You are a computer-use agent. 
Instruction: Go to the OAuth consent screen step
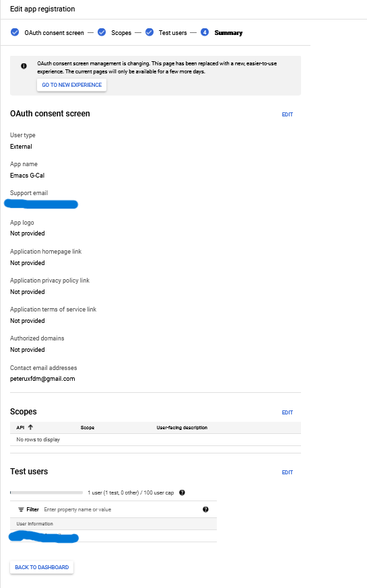[54, 32]
